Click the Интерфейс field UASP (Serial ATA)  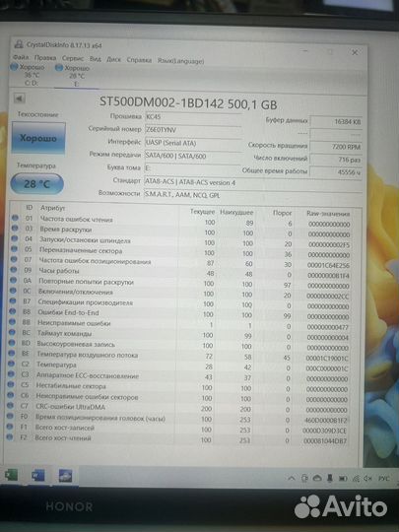(193, 143)
